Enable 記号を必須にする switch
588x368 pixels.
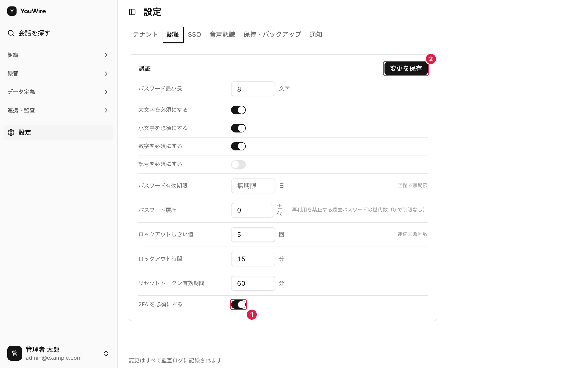click(238, 164)
